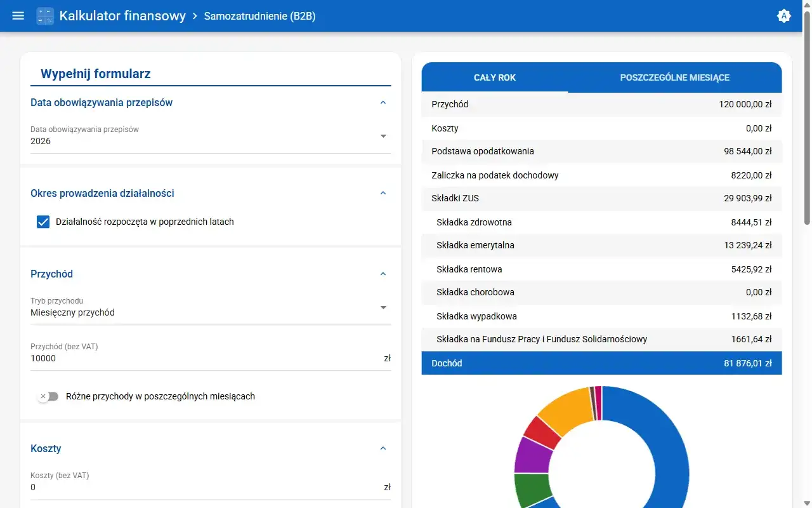Click the Podstawa opodatkowania row label
This screenshot has width=812, height=508.
(x=483, y=151)
